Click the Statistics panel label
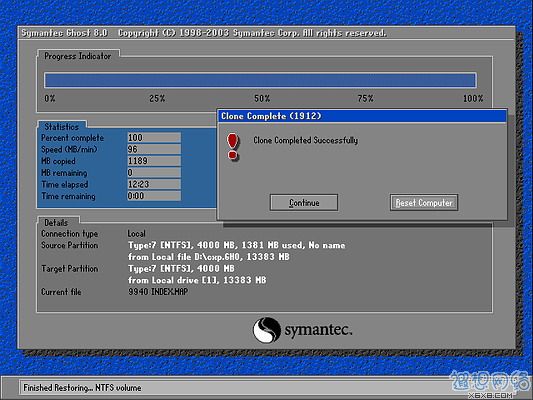This screenshot has width=533, height=400. [62, 127]
